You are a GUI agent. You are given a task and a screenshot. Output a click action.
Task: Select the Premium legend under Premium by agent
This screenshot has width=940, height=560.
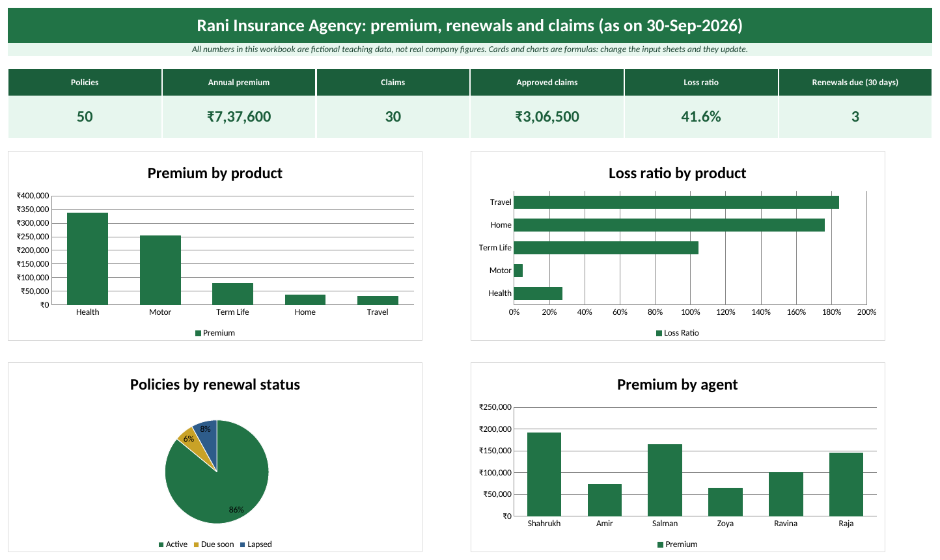[x=677, y=545]
